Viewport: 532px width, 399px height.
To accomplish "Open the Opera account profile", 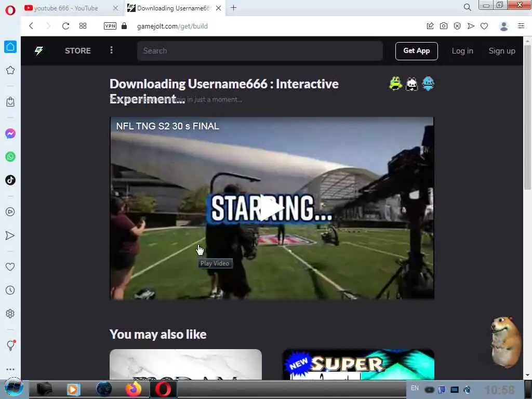I will click(x=504, y=26).
